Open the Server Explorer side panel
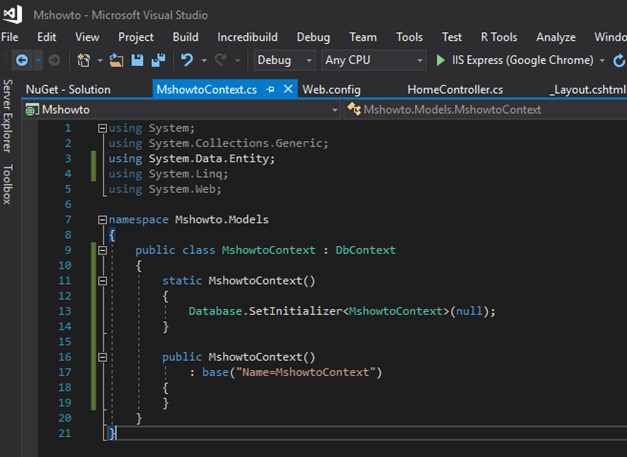 pos(8,116)
